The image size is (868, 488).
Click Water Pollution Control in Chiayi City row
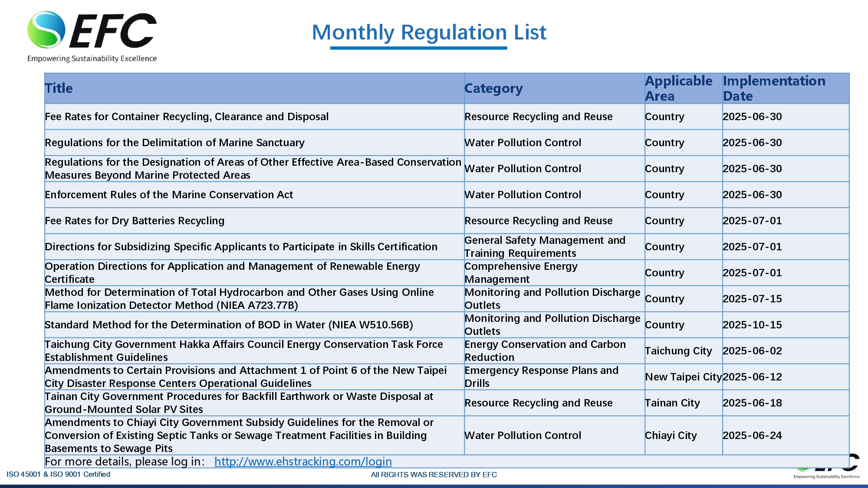pyautogui.click(x=523, y=436)
